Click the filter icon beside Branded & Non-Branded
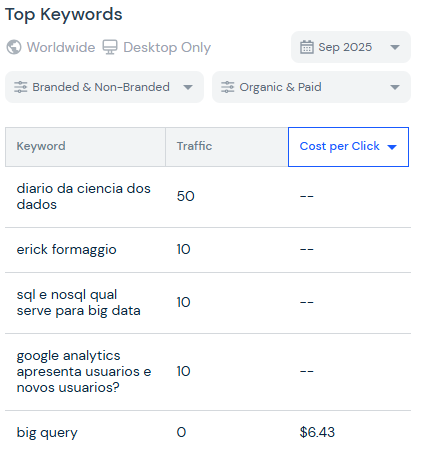 [x=21, y=87]
